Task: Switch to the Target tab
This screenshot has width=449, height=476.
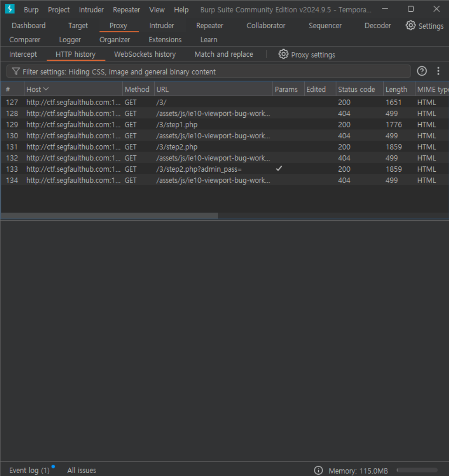Action: tap(78, 25)
